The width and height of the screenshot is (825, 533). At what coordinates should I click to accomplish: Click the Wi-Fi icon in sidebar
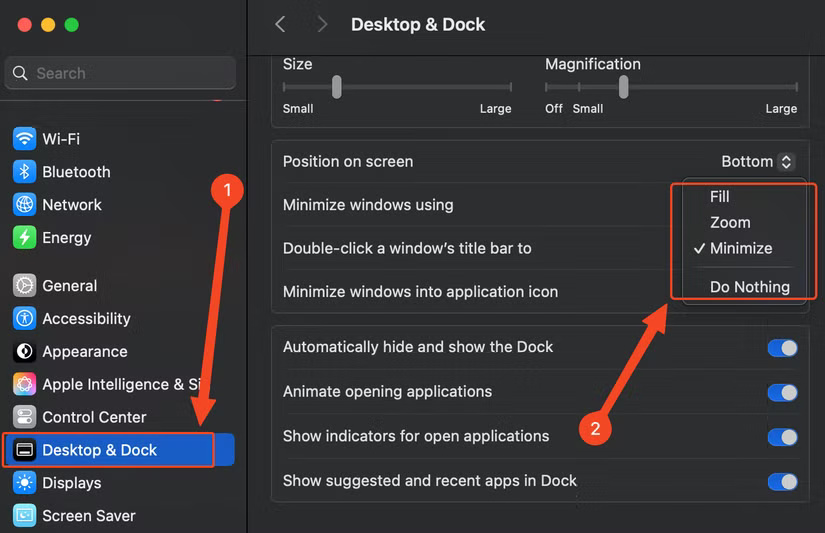click(x=24, y=139)
